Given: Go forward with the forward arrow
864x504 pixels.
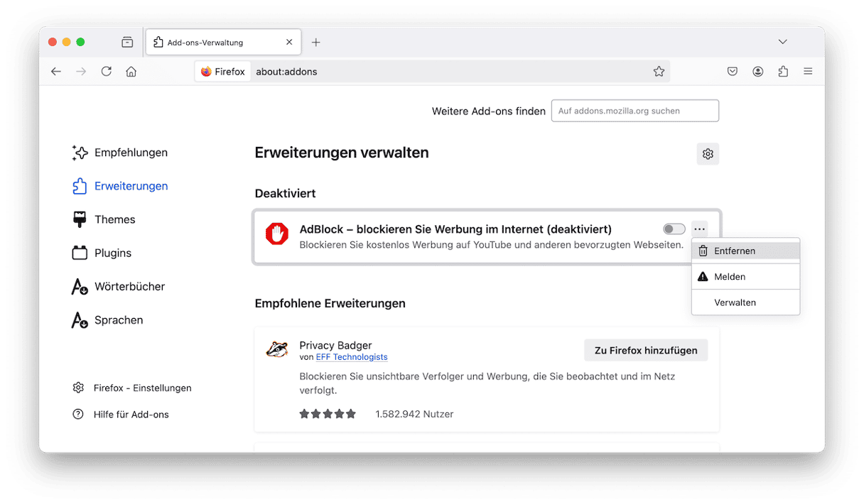Looking at the screenshot, I should pos(81,72).
